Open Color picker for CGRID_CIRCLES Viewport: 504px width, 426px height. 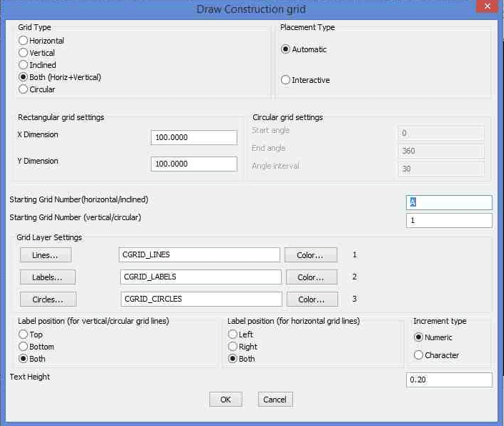pos(311,299)
